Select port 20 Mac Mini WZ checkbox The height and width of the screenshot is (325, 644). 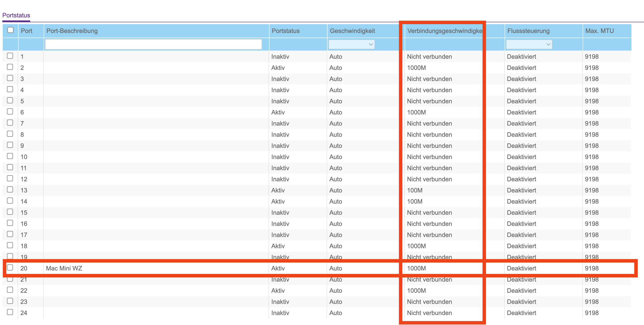click(x=10, y=267)
